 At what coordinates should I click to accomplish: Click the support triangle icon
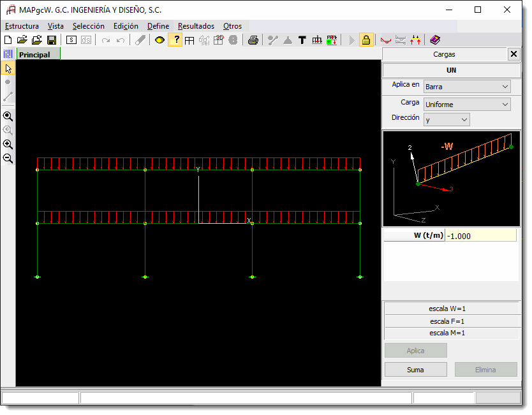(x=288, y=40)
